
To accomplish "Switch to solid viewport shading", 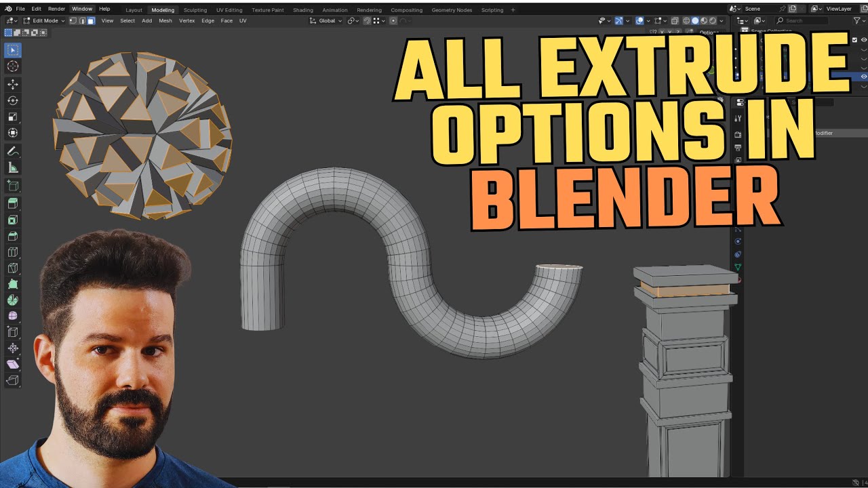I will (695, 20).
